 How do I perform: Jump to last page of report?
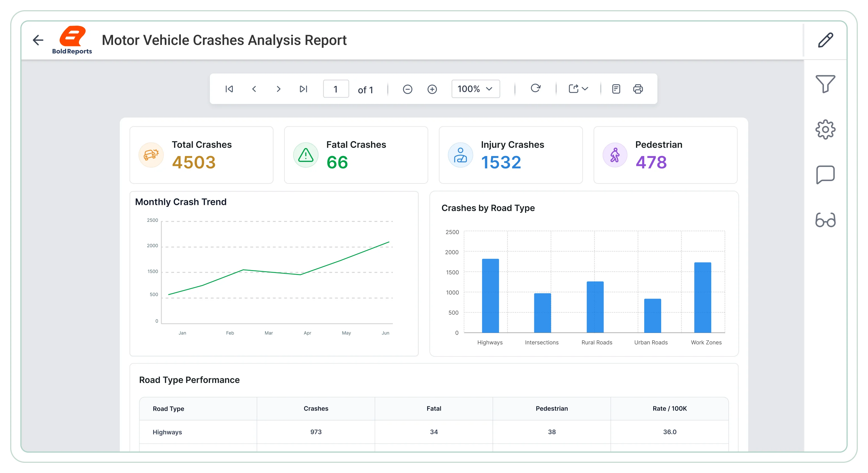[303, 89]
